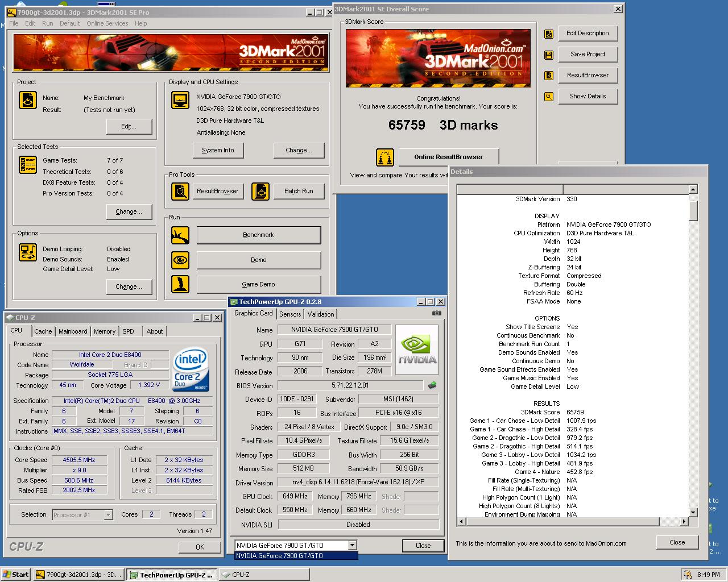728x582 pixels.
Task: Click the Intel Core 2 Duo logo
Action: pos(191,369)
